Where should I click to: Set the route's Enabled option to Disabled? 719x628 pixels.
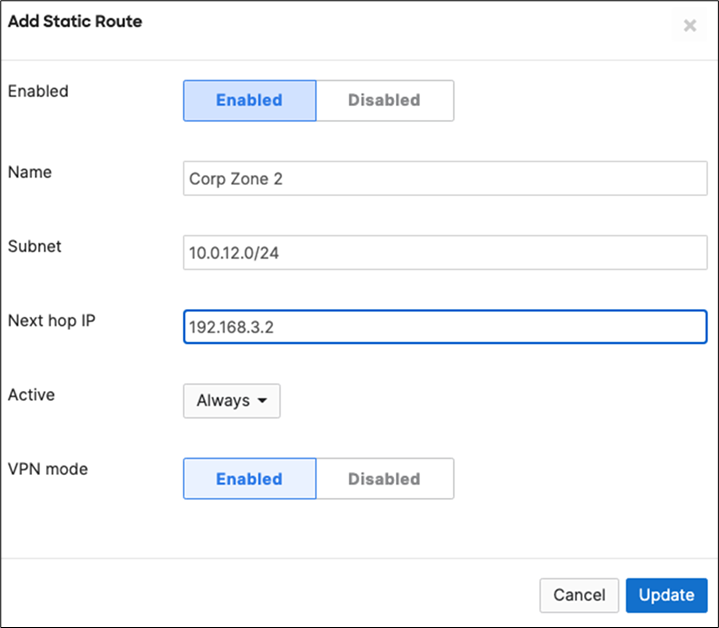[385, 100]
